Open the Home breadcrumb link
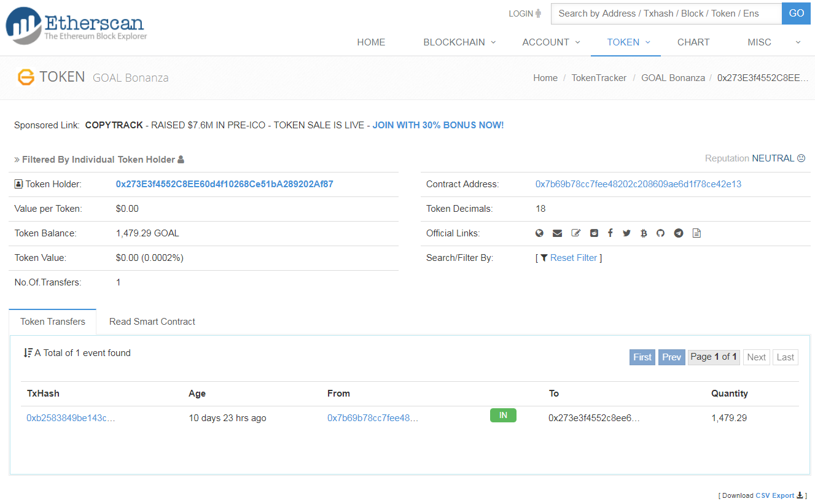This screenshot has width=815, height=504. 545,78
